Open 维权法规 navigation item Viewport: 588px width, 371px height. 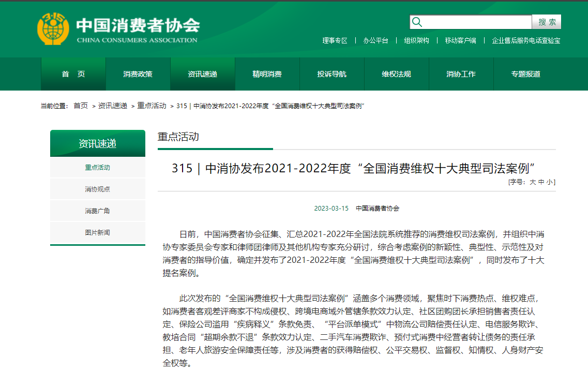click(x=396, y=74)
